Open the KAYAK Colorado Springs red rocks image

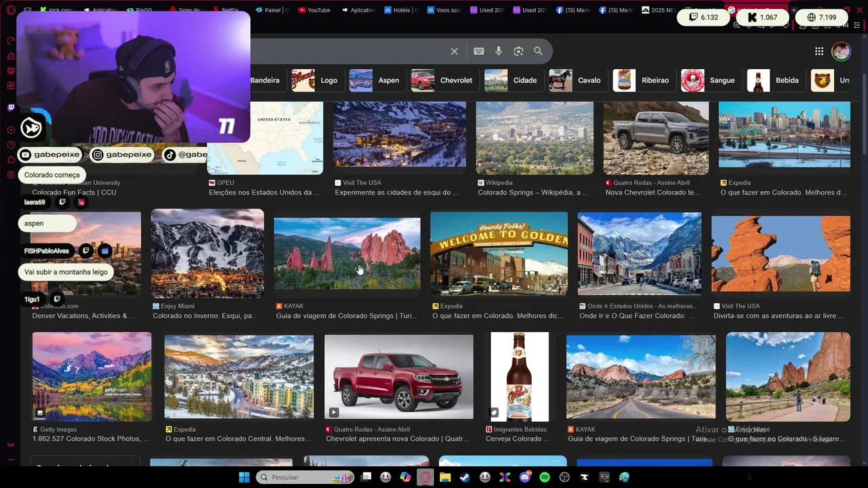(347, 254)
